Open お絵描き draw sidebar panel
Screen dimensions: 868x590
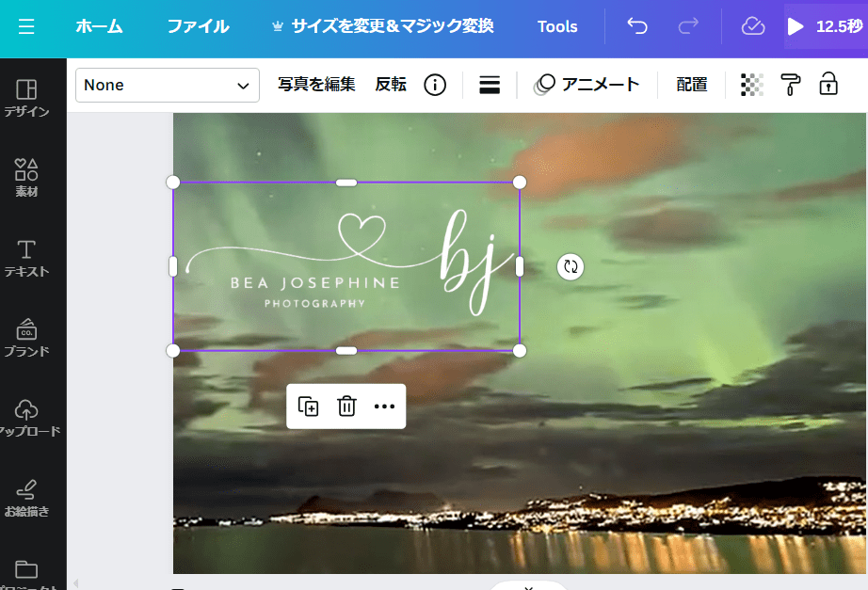pos(26,498)
